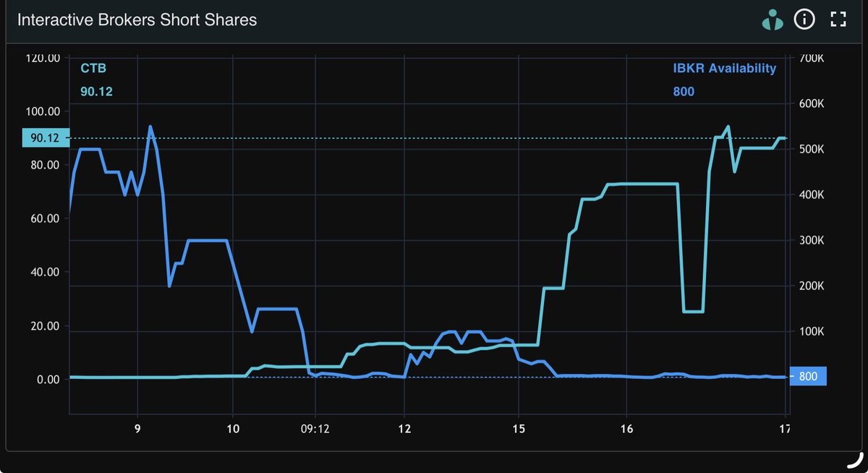Expand chart to fullscreen

[838, 20]
